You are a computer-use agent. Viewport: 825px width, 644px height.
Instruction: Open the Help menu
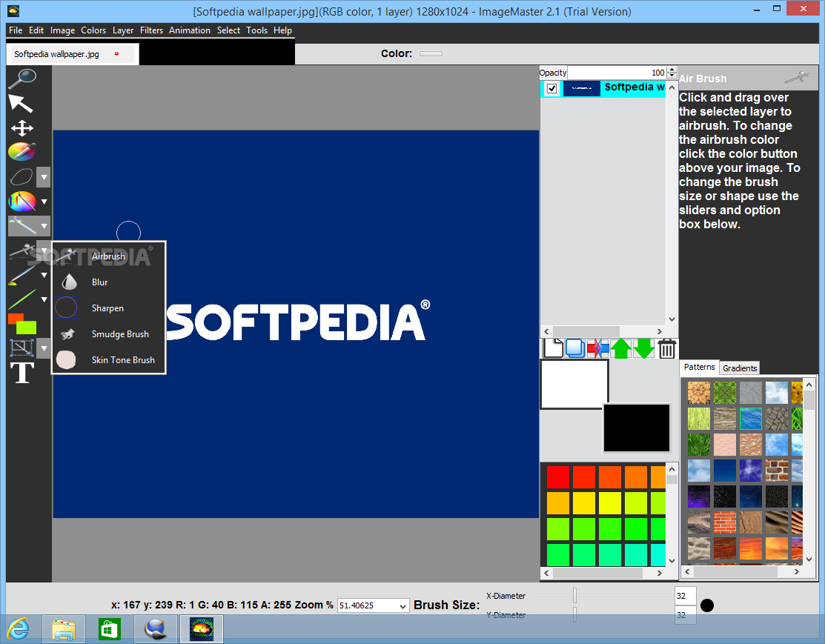282,30
